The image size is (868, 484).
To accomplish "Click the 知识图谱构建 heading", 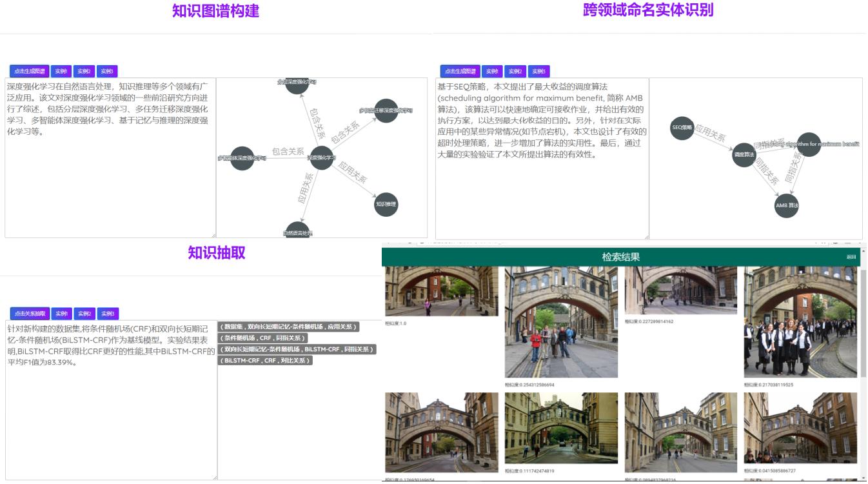I will (x=216, y=11).
